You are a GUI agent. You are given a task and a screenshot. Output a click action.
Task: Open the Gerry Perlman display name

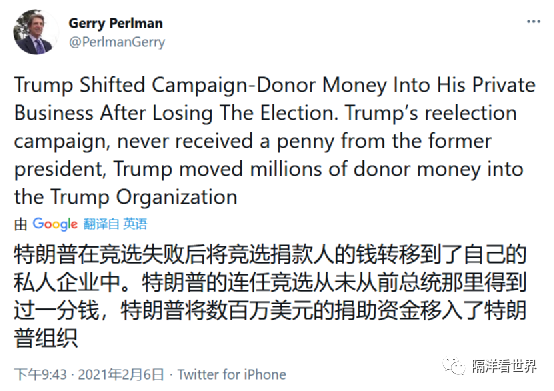click(x=116, y=23)
